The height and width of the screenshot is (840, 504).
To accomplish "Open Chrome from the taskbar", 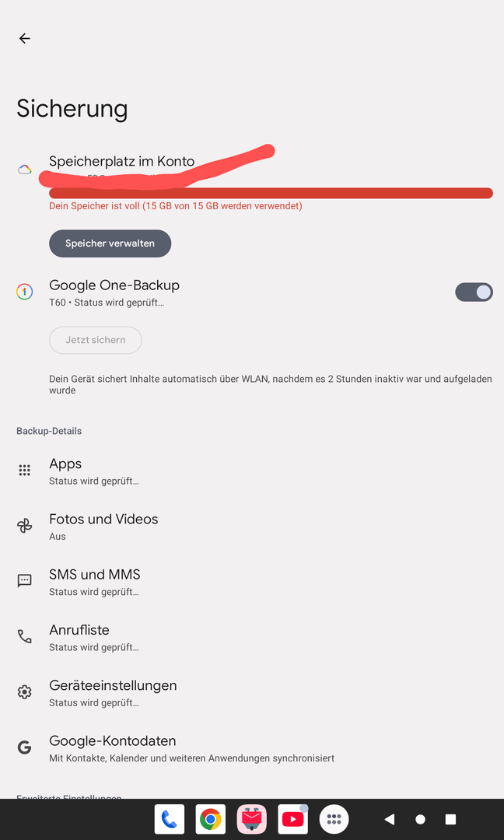I will (x=210, y=819).
